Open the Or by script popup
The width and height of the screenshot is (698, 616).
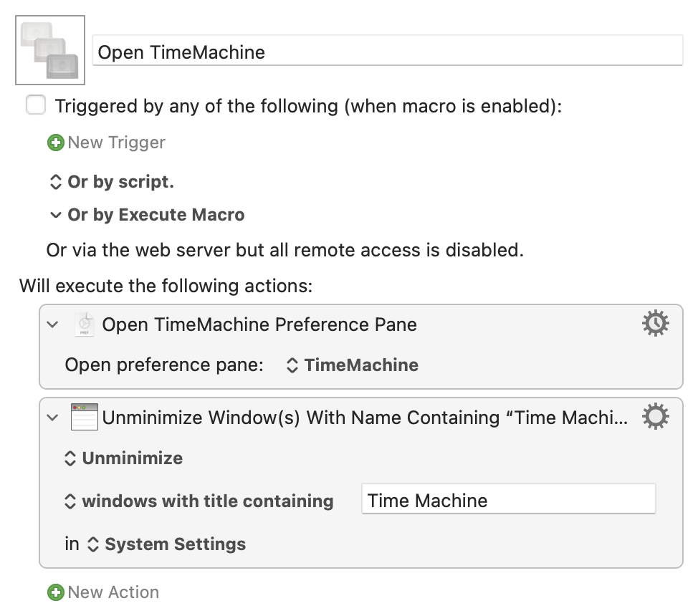tap(111, 182)
